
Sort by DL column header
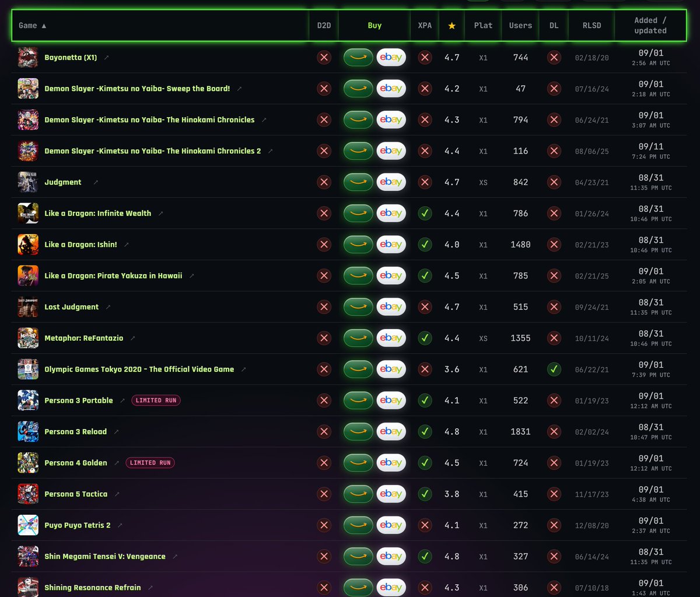tap(554, 26)
